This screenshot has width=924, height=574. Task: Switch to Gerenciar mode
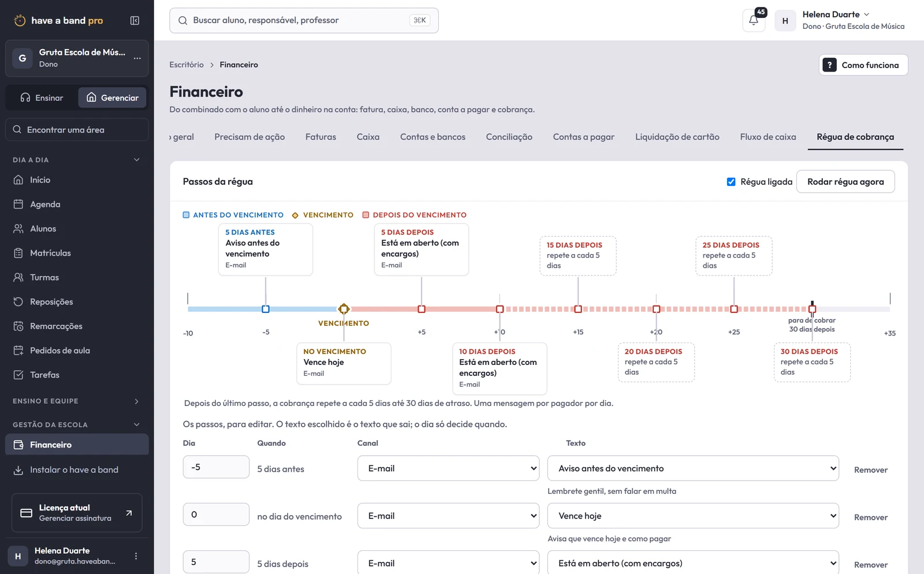[x=113, y=98]
